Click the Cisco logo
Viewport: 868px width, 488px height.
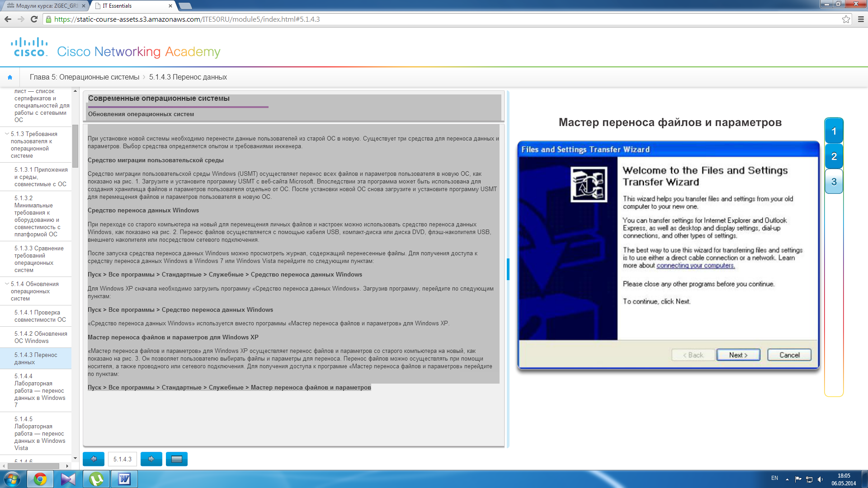point(29,47)
